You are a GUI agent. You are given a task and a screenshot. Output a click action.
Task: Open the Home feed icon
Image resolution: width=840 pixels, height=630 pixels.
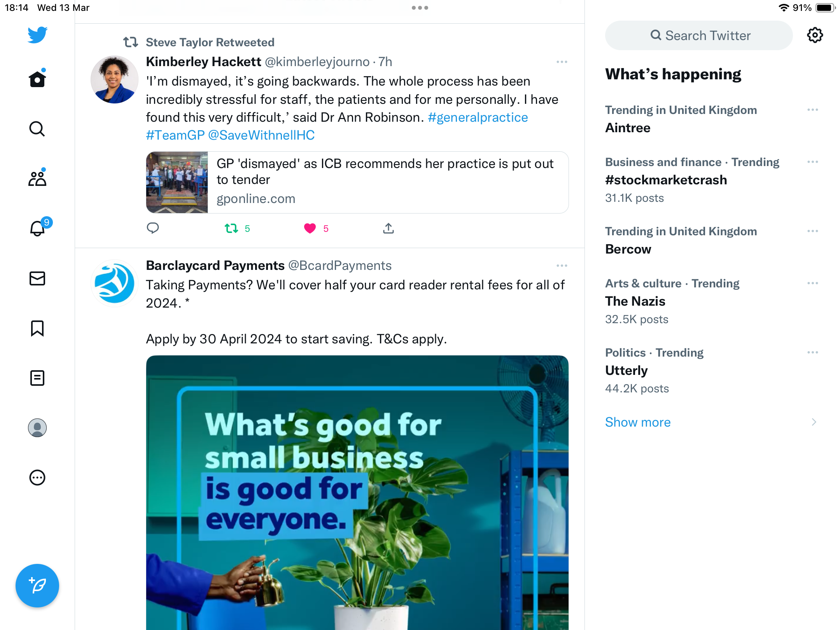coord(37,79)
